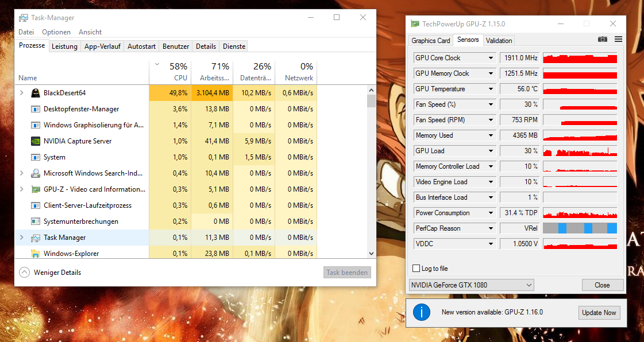Open the Memory Used sensor dropdown
Screen dimensions: 644x342
coord(491,135)
